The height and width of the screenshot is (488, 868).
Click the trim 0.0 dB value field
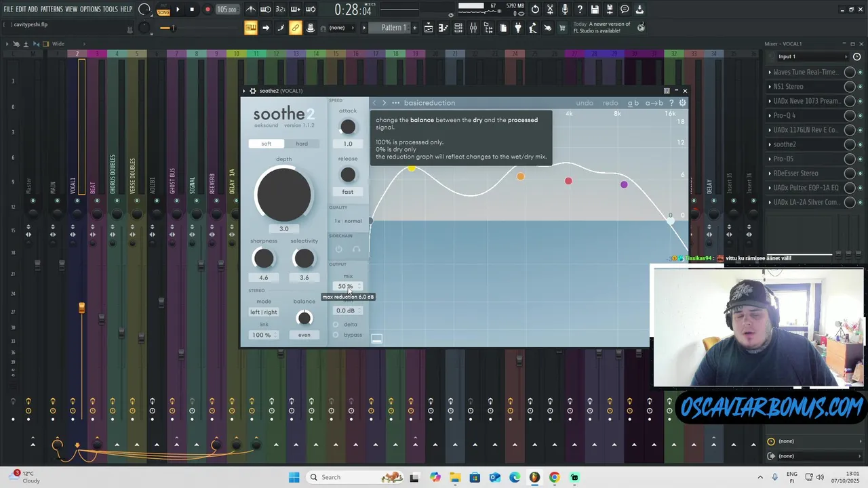click(x=348, y=310)
